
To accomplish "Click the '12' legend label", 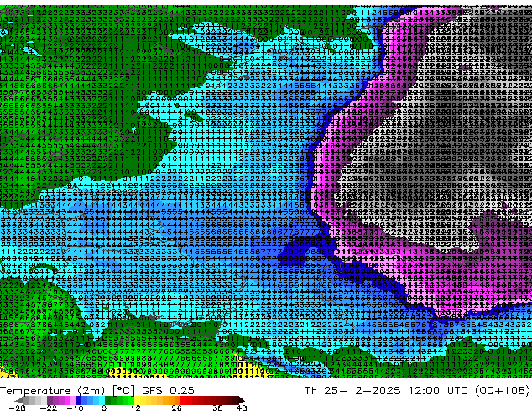I will 136,408.
